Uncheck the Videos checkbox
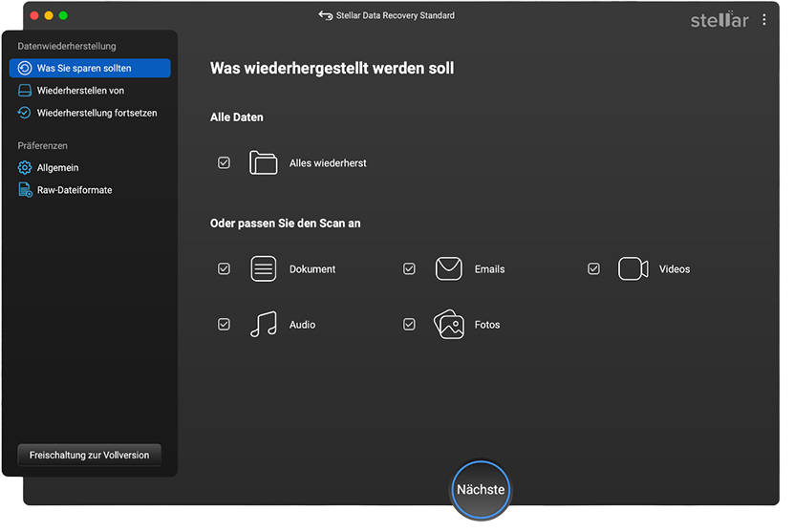 point(593,269)
